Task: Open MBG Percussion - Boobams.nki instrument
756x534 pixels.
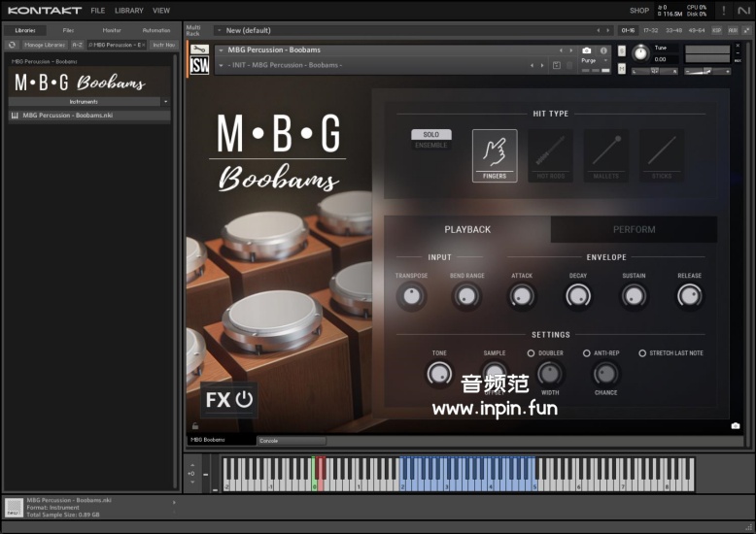Action: click(x=68, y=116)
